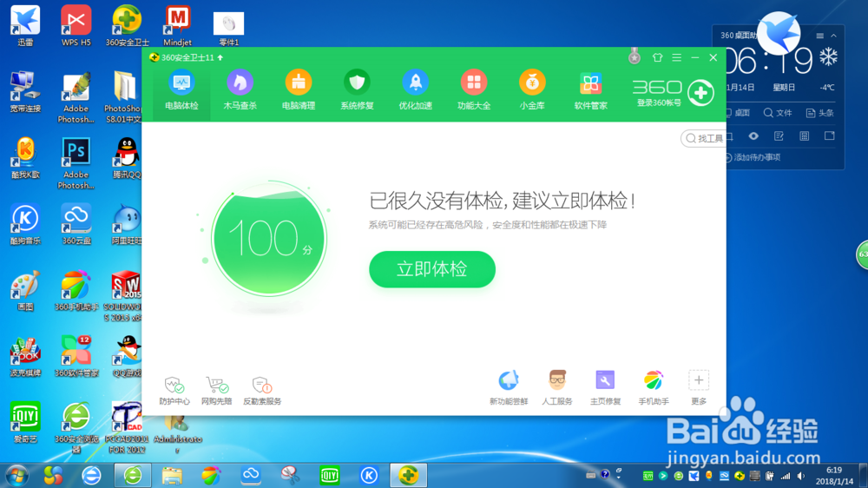
Task: Open the 优化加速 tab
Action: click(415, 91)
